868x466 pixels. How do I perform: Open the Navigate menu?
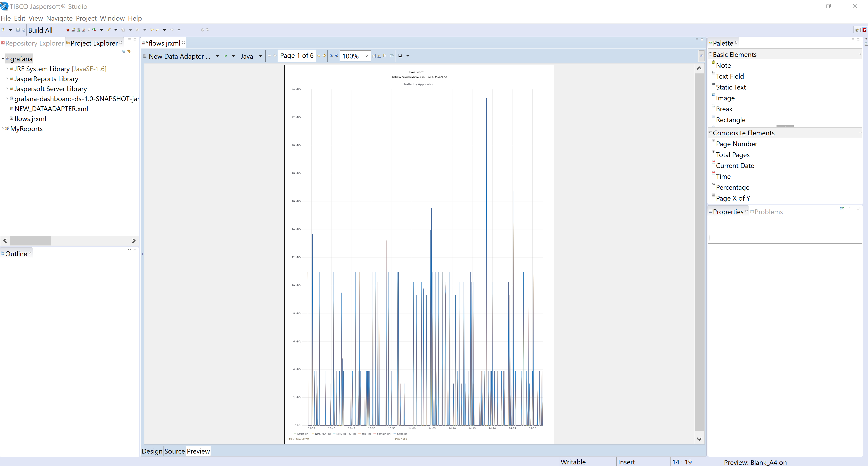point(59,18)
